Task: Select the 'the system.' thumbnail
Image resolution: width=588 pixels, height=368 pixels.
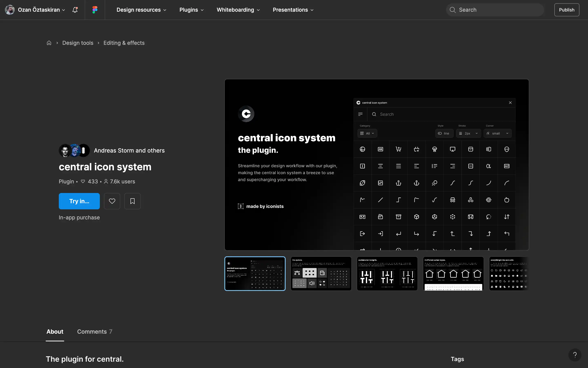Action: tap(321, 274)
